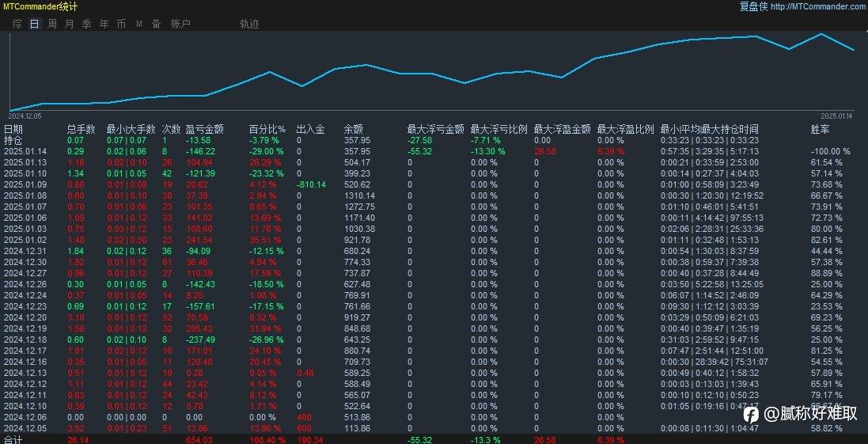Viewport: 868px width, 444px height.
Task: Click the 2025.01.14 end-date marker under chart
Action: click(838, 116)
